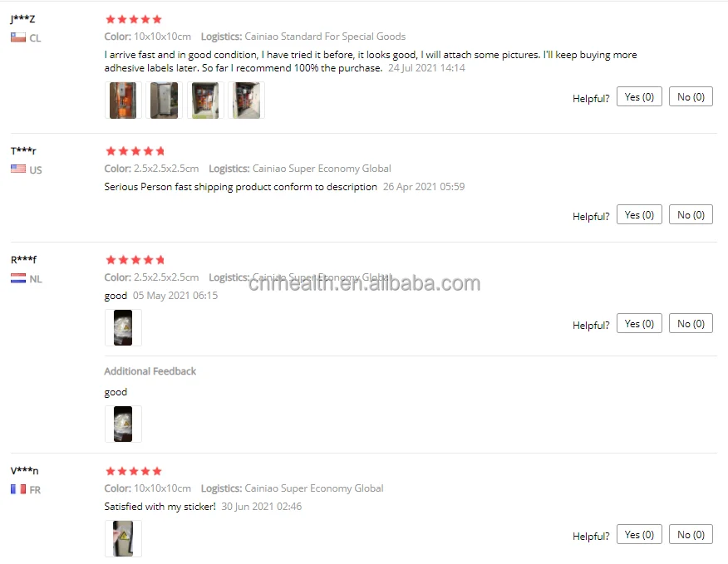Image resolution: width=728 pixels, height=564 pixels.
Task: Open first photo in J***z review
Action: tap(123, 101)
